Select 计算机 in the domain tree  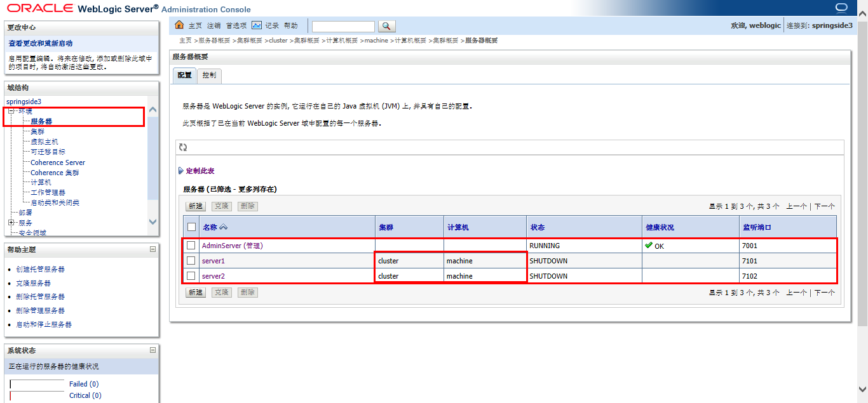[x=41, y=182]
